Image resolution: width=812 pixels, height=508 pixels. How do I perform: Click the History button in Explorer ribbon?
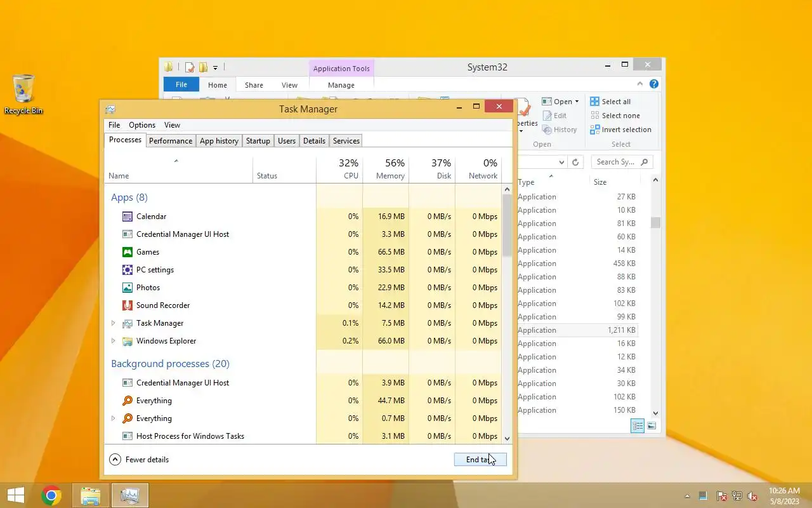click(x=560, y=130)
